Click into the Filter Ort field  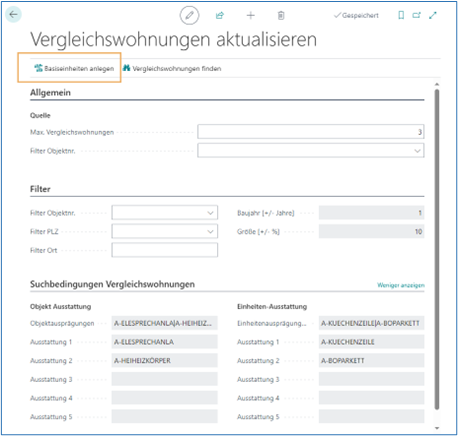(x=165, y=250)
